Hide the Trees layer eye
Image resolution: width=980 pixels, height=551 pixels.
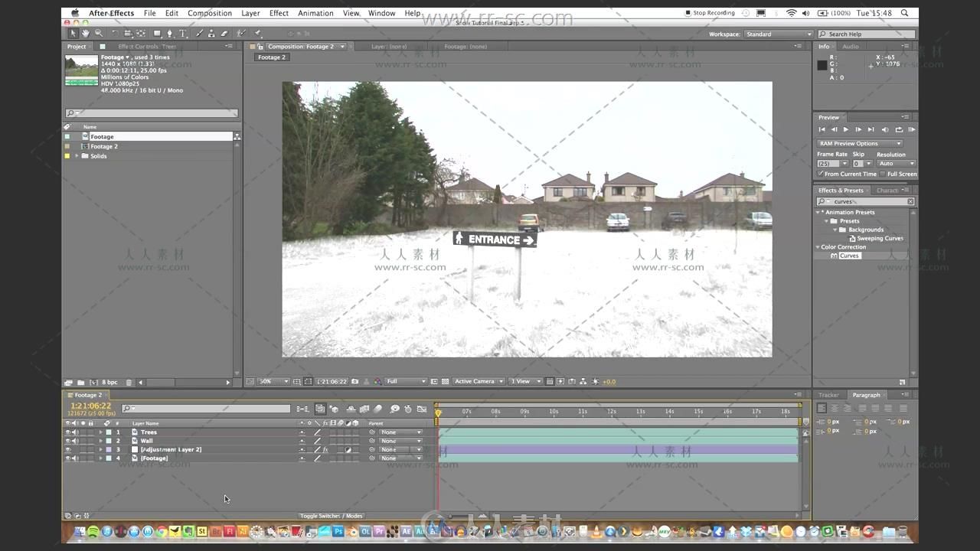[67, 432]
